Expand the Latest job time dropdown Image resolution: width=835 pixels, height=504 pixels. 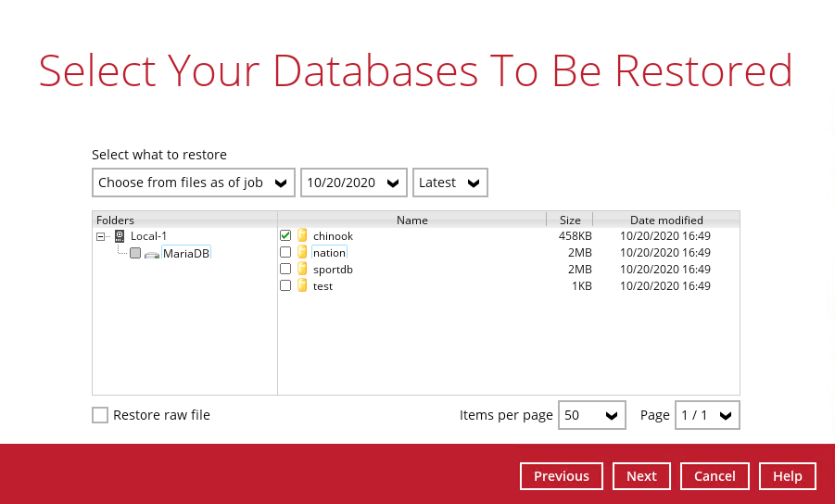449,183
